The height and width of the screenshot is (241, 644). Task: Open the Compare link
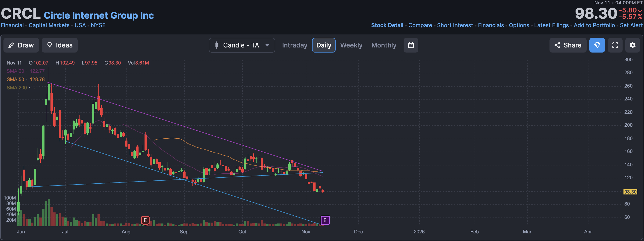[420, 25]
